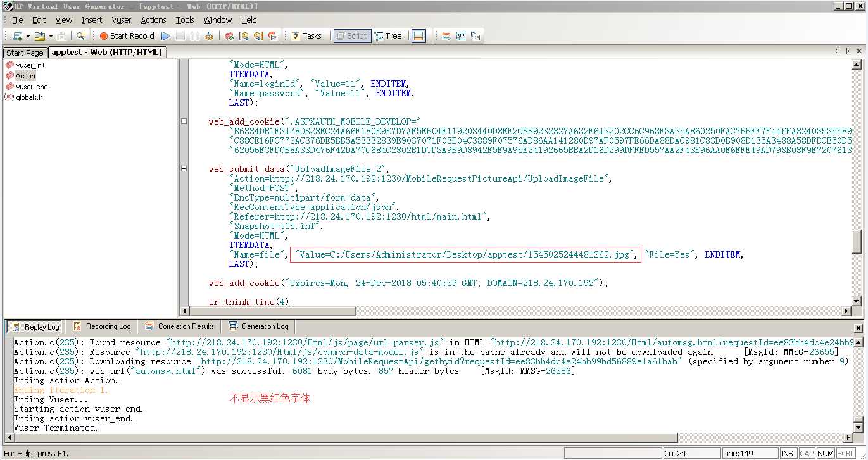Open the Actions menu
Screen dimensions: 868x460
(x=153, y=20)
